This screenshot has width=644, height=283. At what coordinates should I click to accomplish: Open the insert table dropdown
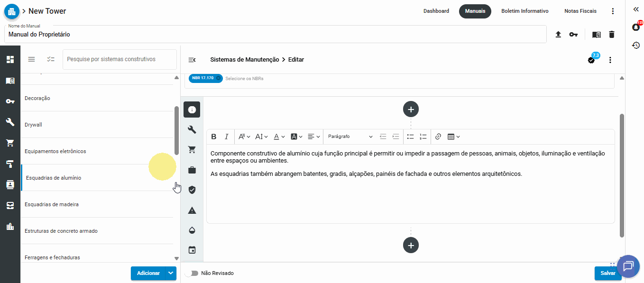coord(453,137)
